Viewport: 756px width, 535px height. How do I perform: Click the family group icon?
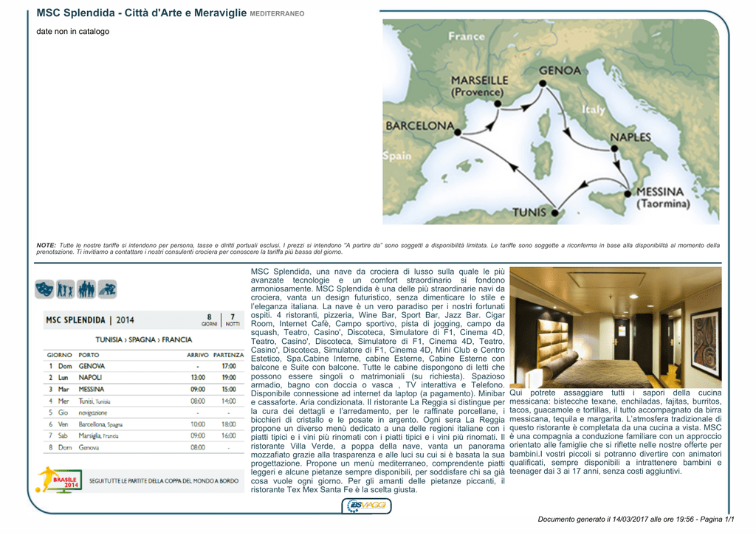86,289
